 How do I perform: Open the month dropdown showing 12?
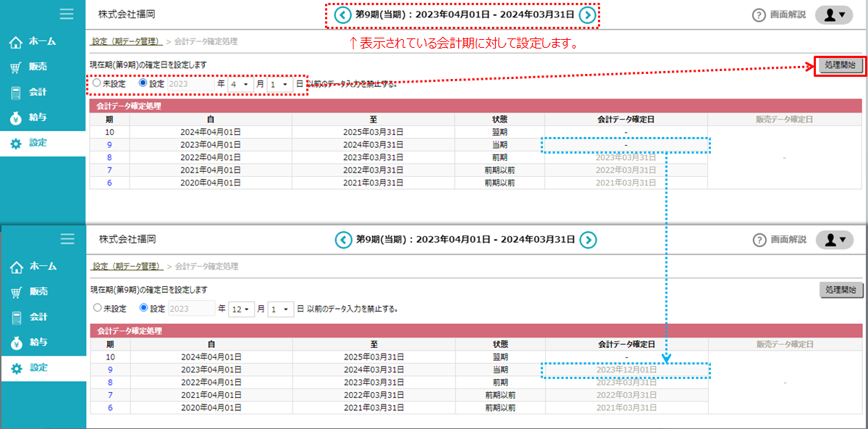pyautogui.click(x=241, y=309)
